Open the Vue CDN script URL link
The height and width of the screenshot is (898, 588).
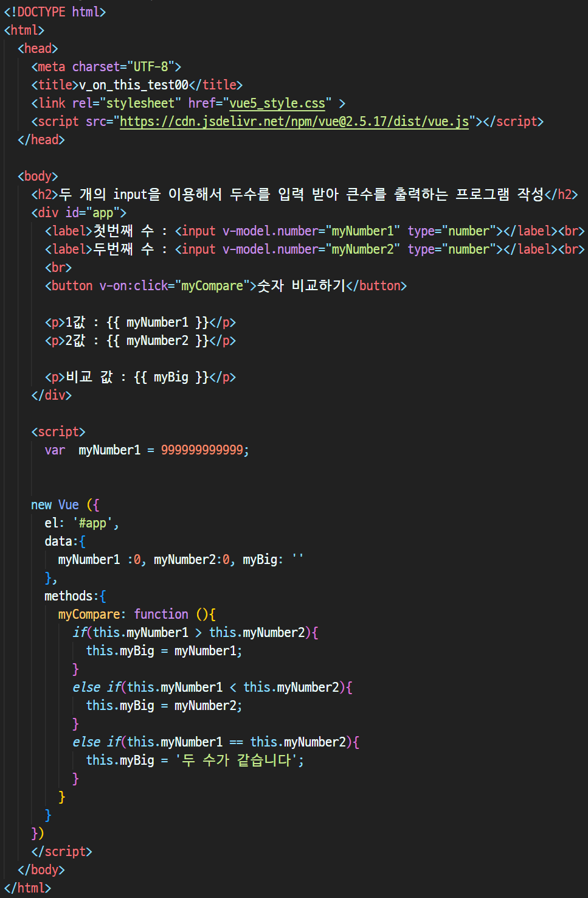294,122
